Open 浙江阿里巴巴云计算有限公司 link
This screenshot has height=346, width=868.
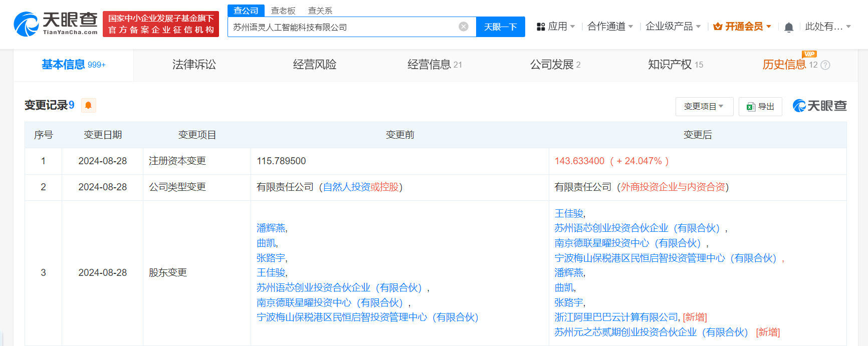616,317
